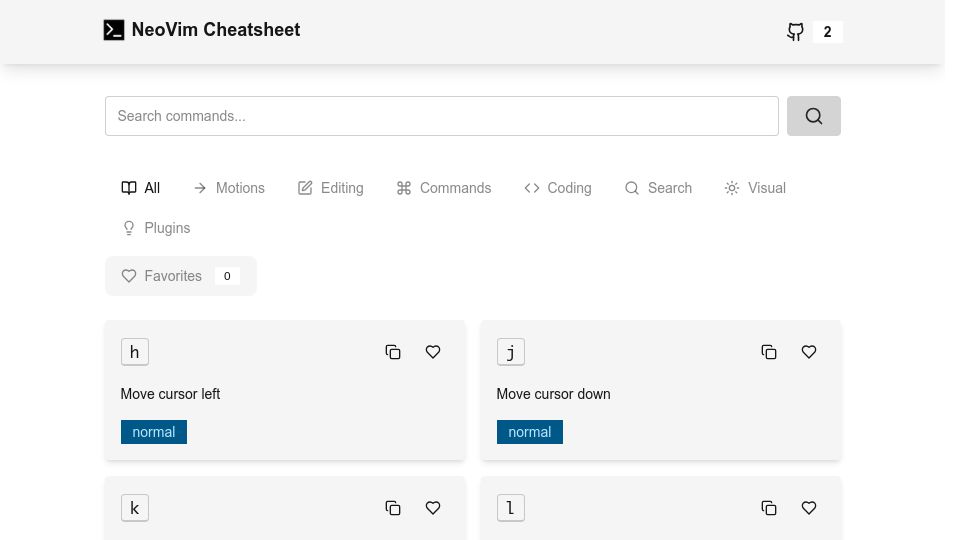The image size is (960, 540).
Task: Click the 'Move cursor left' description
Action: [170, 394]
